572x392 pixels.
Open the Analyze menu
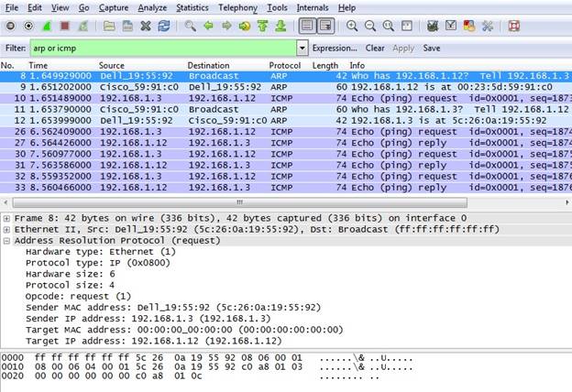click(152, 7)
